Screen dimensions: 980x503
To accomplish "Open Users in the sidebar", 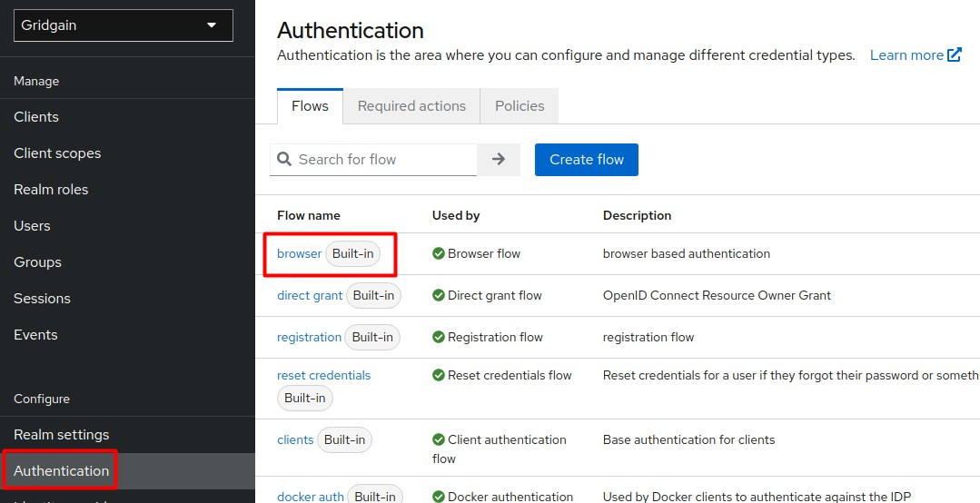I will [x=127, y=225].
